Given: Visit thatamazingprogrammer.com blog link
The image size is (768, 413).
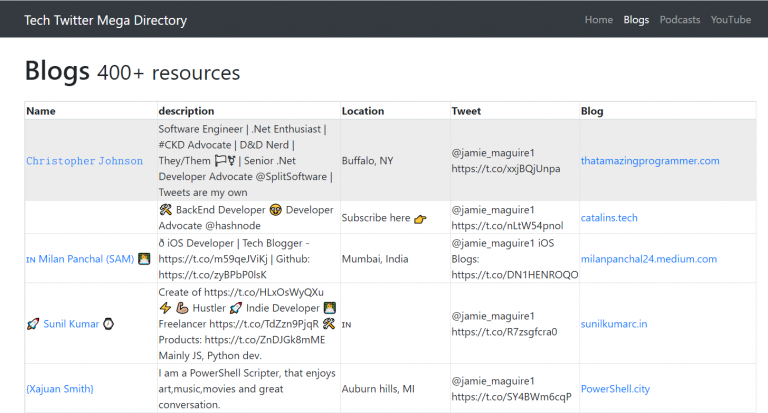Looking at the screenshot, I should [650, 161].
